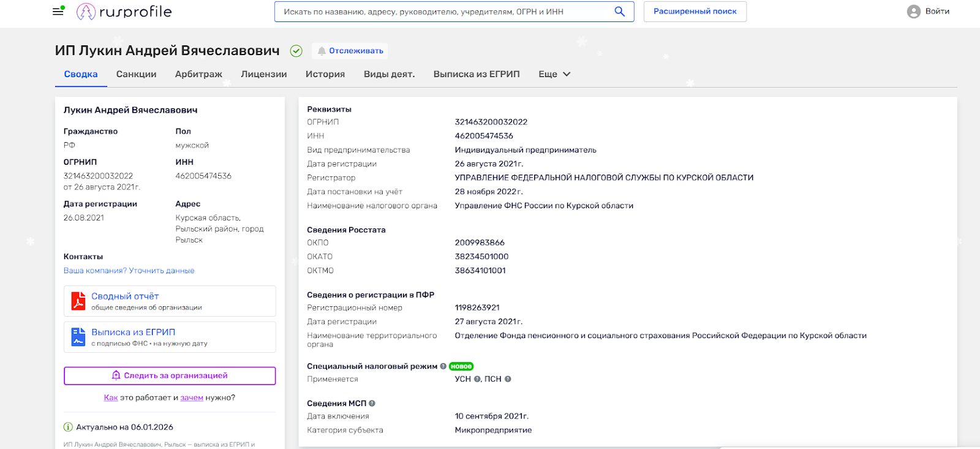Click the search magnifier icon
Screen dimensions: 980x449
pyautogui.click(x=619, y=12)
